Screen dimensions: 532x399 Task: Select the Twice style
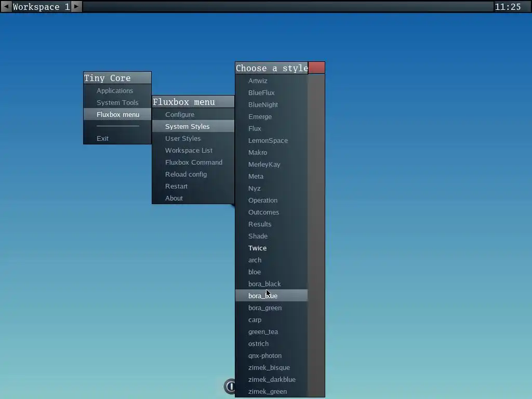tap(271, 248)
